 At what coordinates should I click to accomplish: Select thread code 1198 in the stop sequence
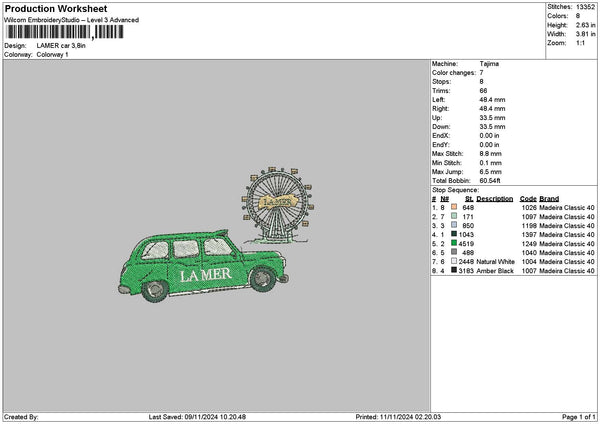click(x=529, y=226)
